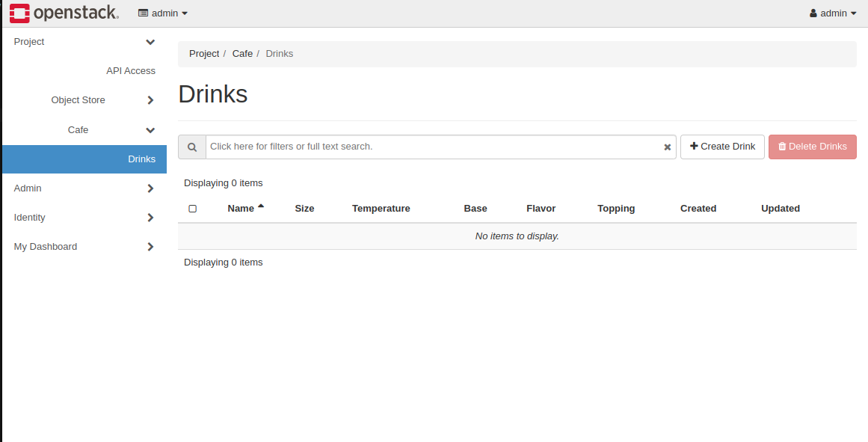This screenshot has height=442, width=868.
Task: Click the Delete Drinks button
Action: tap(812, 147)
